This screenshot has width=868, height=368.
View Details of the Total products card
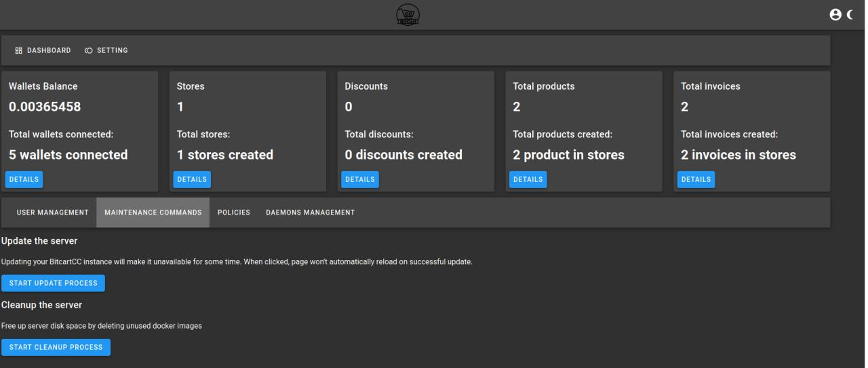pyautogui.click(x=528, y=179)
